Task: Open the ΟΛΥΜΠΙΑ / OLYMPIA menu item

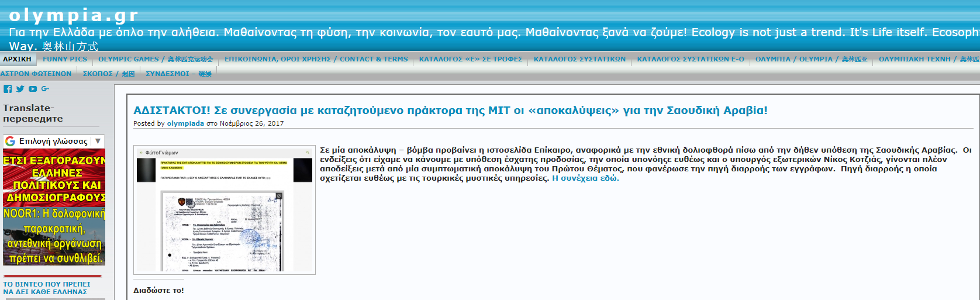Action: 812,59
